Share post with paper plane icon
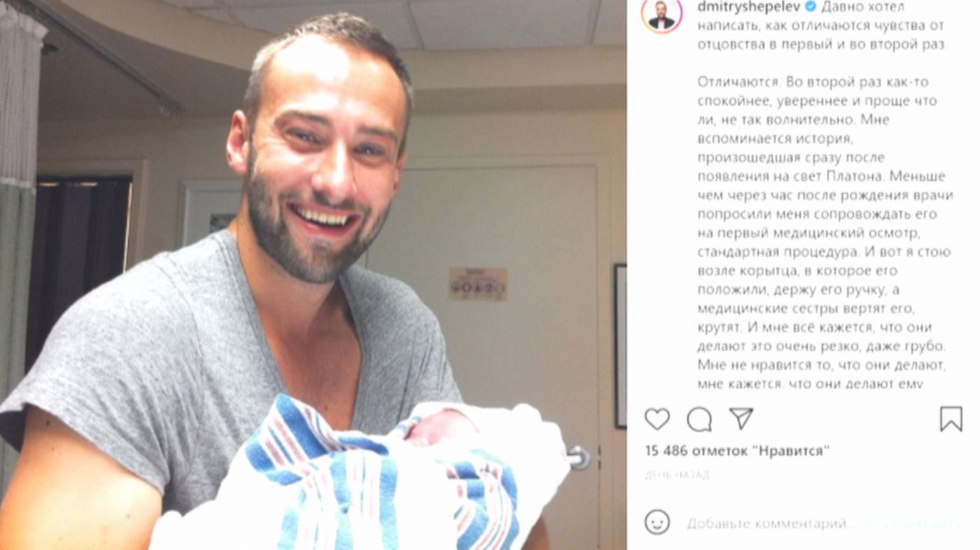Screen dimensions: 980x550 point(741,418)
